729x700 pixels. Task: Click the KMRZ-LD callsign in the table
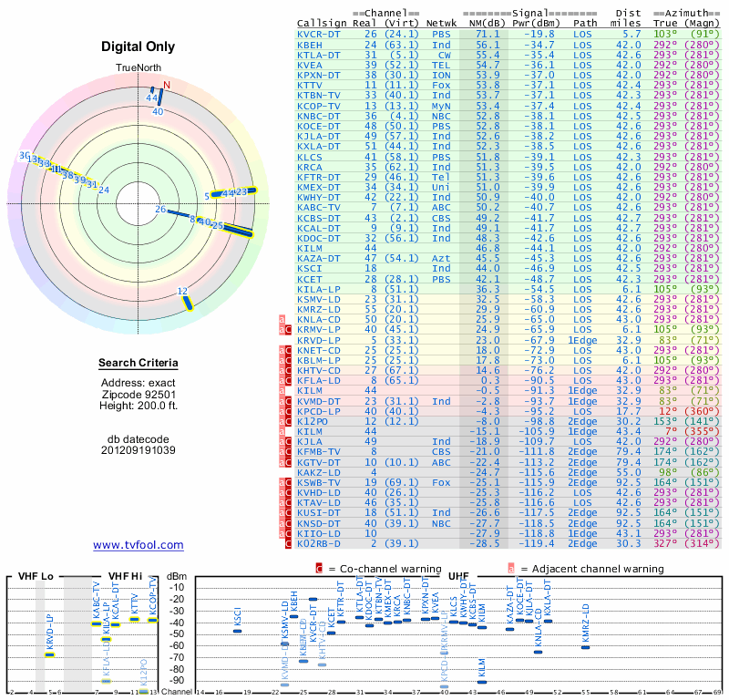[x=318, y=309]
